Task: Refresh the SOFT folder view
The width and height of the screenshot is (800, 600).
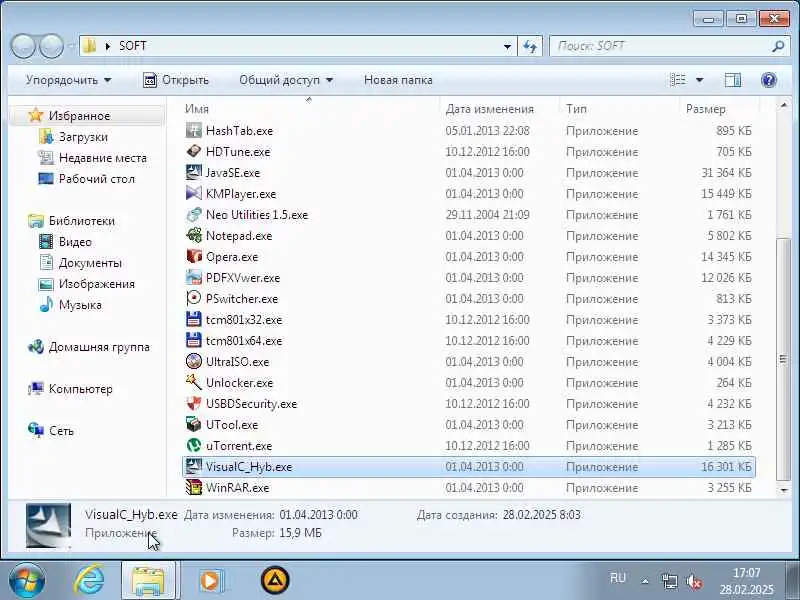Action: click(530, 46)
